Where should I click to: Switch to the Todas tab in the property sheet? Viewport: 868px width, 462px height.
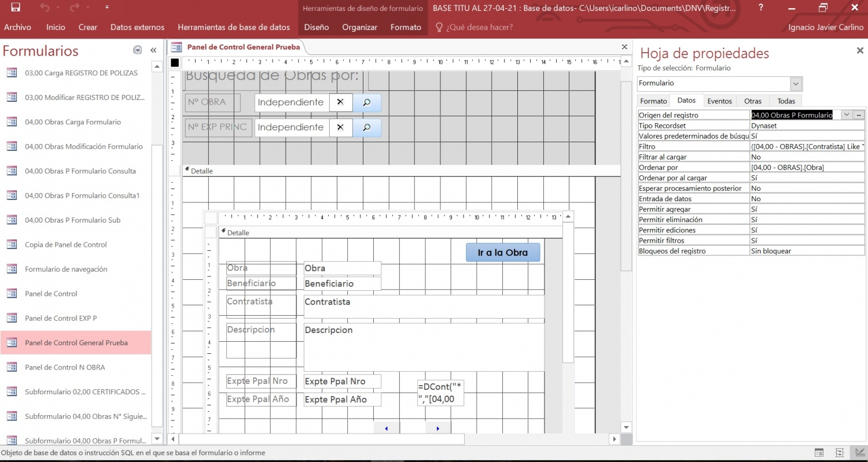coord(786,101)
